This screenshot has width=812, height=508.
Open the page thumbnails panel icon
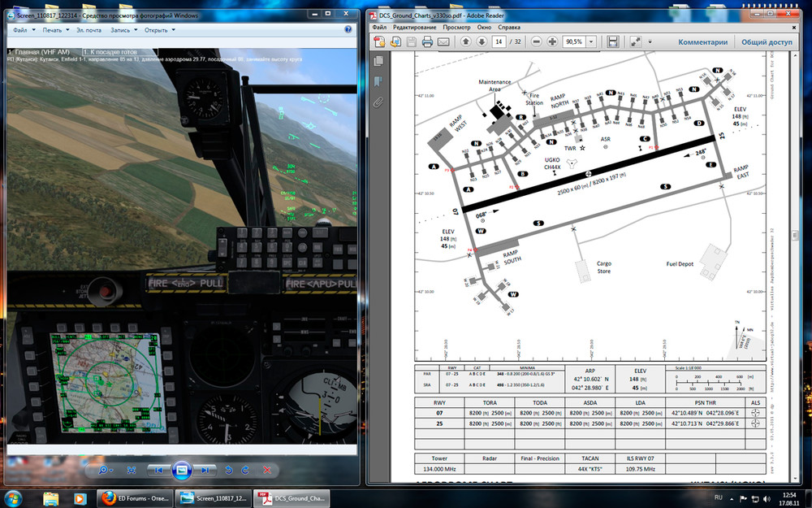[x=378, y=61]
